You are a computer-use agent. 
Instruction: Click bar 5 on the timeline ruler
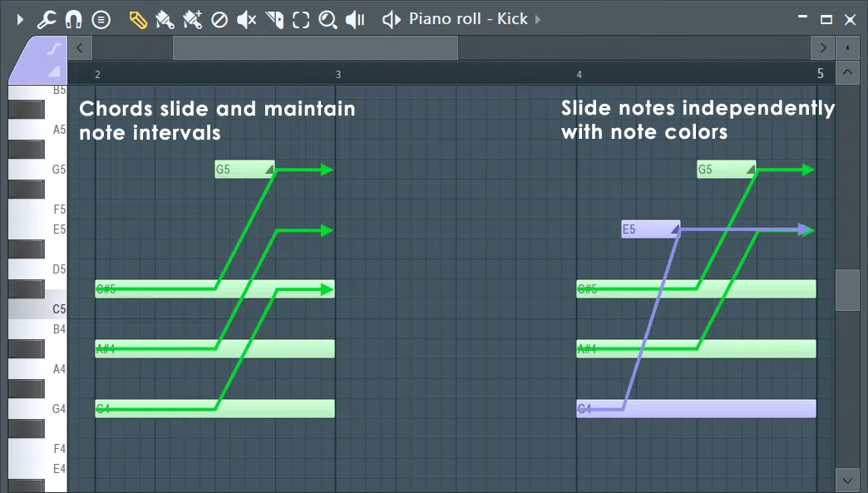coord(821,74)
